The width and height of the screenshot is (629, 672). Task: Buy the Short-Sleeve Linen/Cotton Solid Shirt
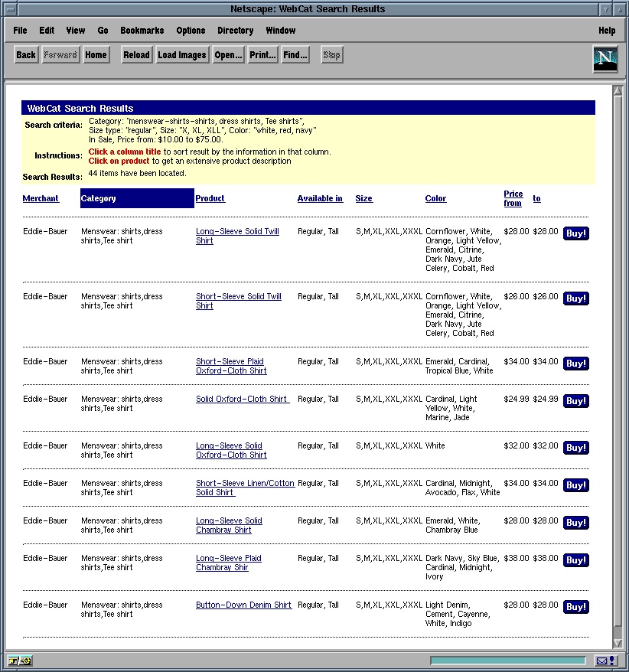tap(576, 485)
